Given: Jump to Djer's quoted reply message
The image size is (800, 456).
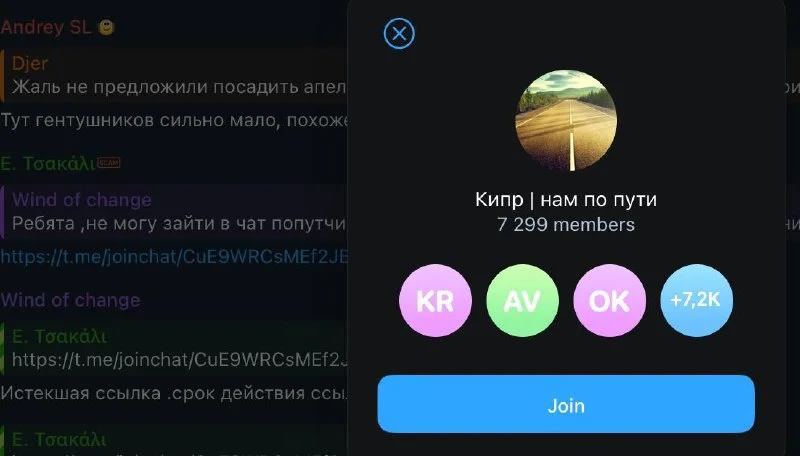Looking at the screenshot, I should point(174,75).
